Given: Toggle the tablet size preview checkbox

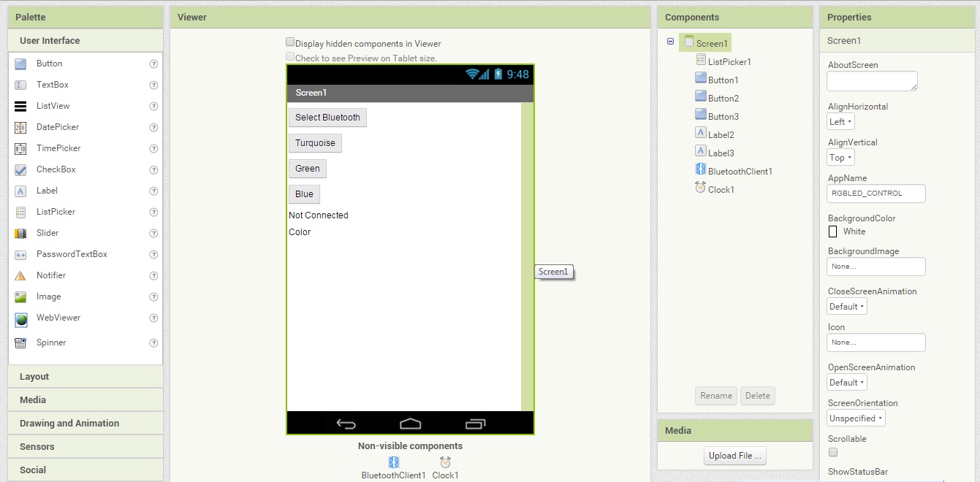Looking at the screenshot, I should point(290,56).
